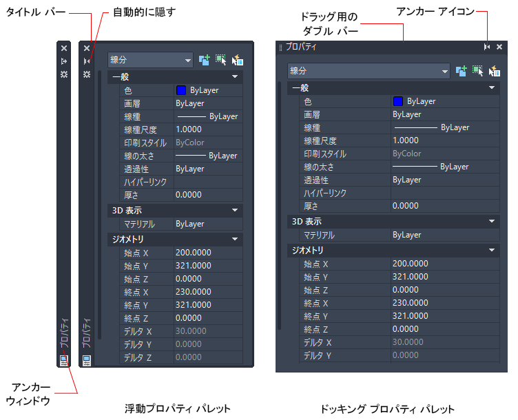The width and height of the screenshot is (518, 420).
Task: Click 色 property label in docked palette
Action: pos(308,102)
